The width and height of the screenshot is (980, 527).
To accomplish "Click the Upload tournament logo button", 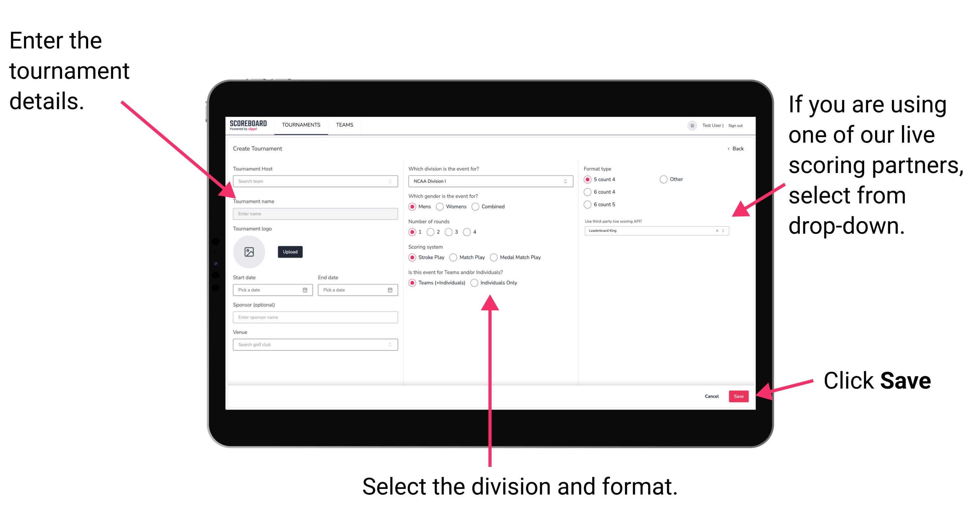I will tap(290, 252).
